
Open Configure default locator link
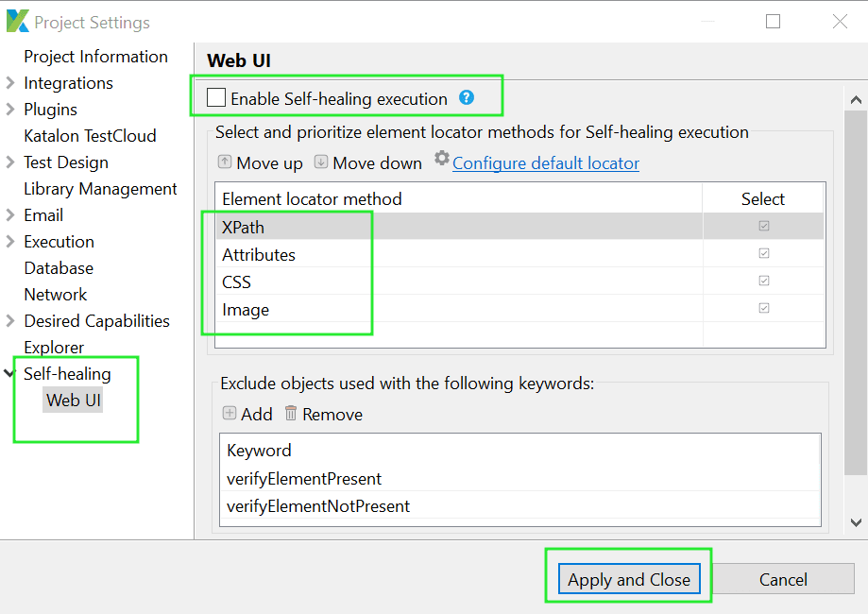tap(545, 162)
